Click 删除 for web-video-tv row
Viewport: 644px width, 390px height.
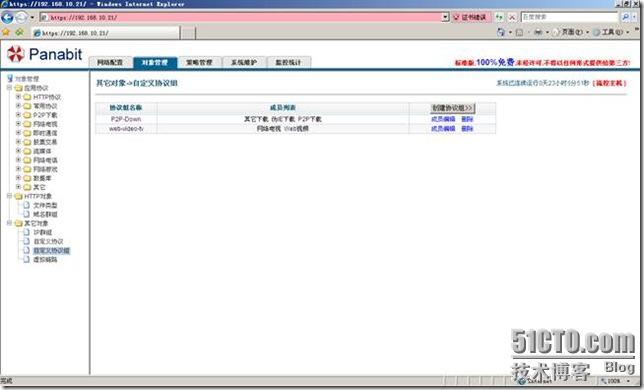tap(467, 128)
